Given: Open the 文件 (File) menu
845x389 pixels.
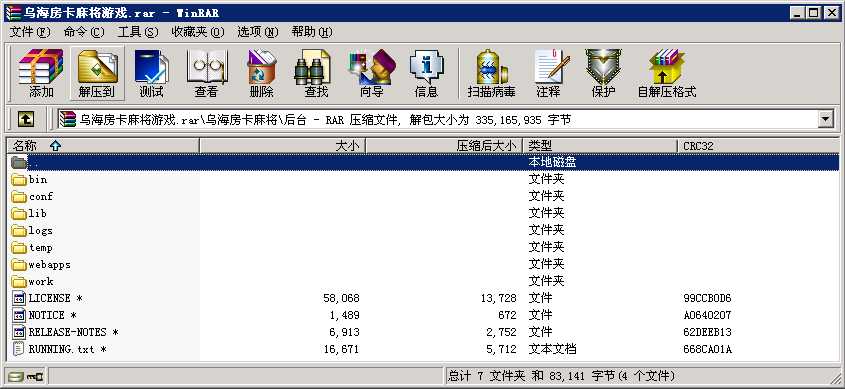Looking at the screenshot, I should click(x=30, y=32).
